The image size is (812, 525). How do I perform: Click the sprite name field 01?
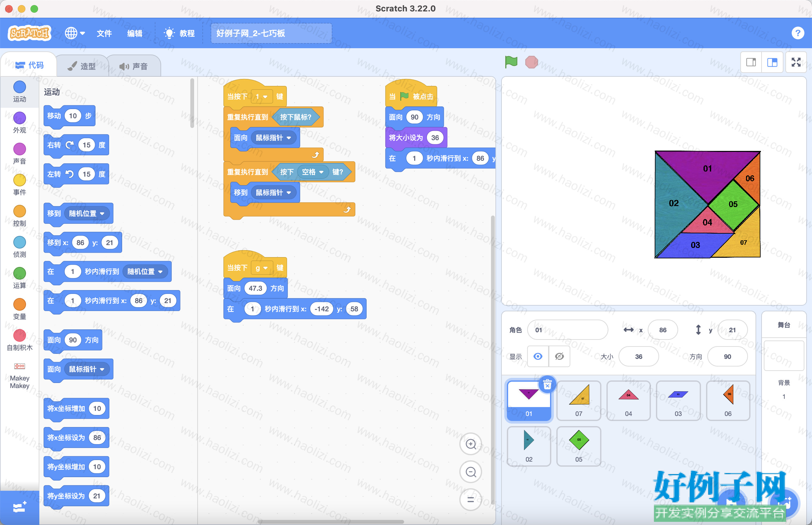point(567,330)
